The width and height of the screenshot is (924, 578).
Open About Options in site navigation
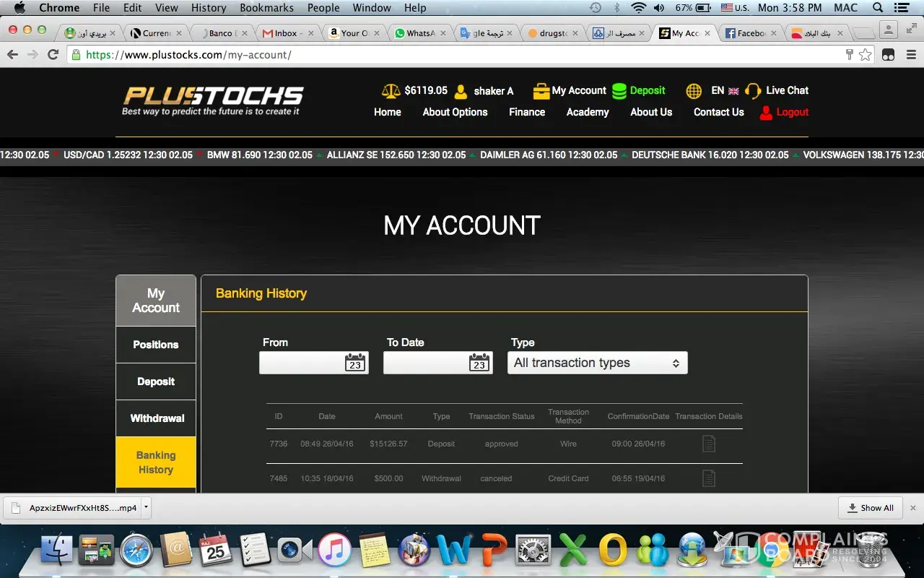[x=455, y=113]
